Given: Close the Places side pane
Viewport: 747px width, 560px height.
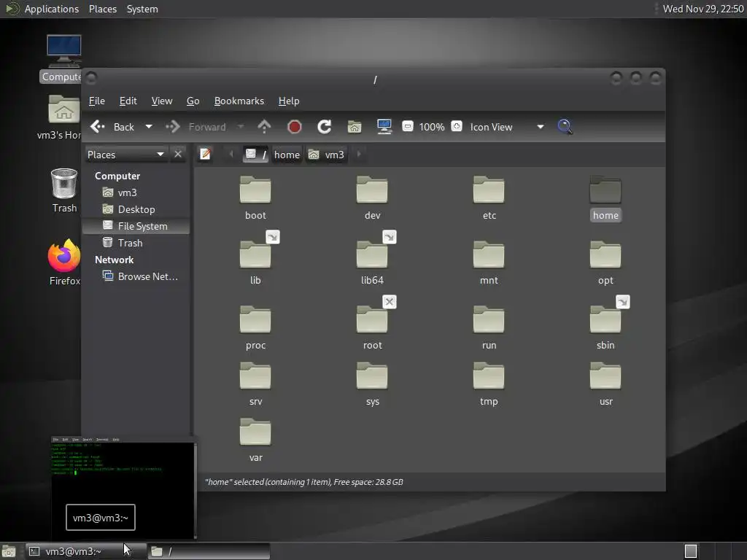Looking at the screenshot, I should coord(178,155).
